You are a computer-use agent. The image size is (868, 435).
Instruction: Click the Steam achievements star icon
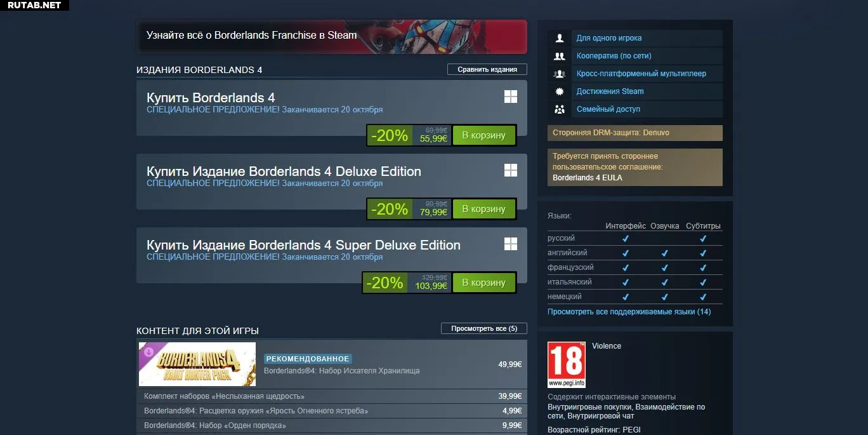point(559,91)
